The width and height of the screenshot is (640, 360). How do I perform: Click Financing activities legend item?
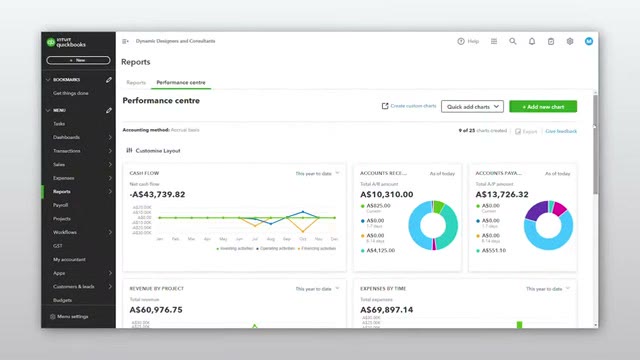click(317, 249)
